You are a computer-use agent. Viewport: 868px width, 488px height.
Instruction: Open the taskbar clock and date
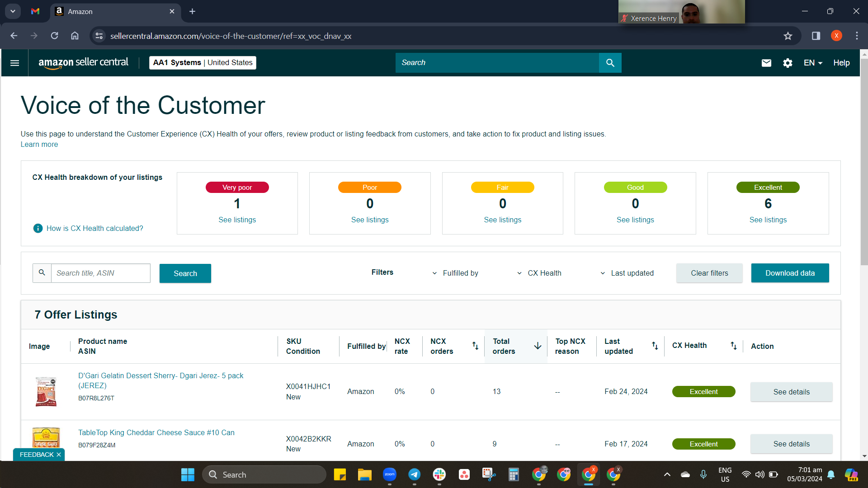click(805, 474)
